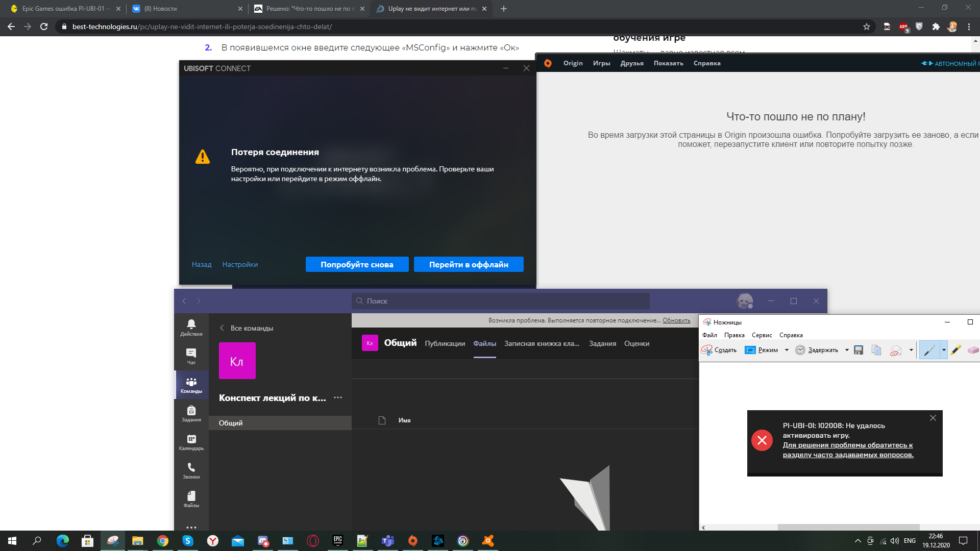
Task: Expand the Режим snip mode dropdown
Action: click(x=787, y=350)
